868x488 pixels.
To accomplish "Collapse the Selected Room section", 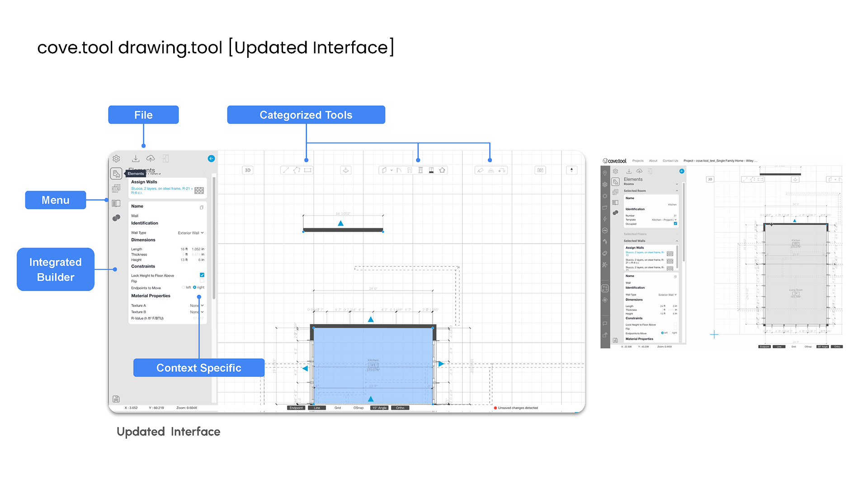I will 677,191.
